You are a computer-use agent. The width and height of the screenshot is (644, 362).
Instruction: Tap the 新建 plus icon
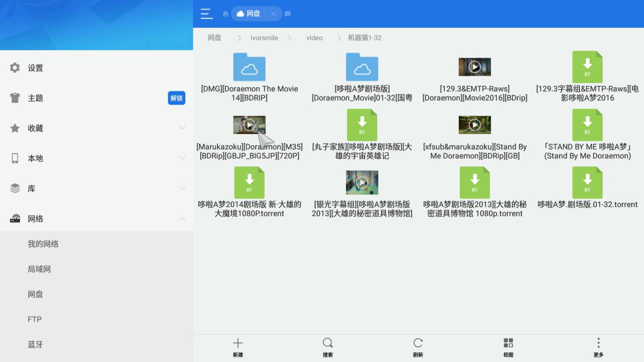[237, 343]
